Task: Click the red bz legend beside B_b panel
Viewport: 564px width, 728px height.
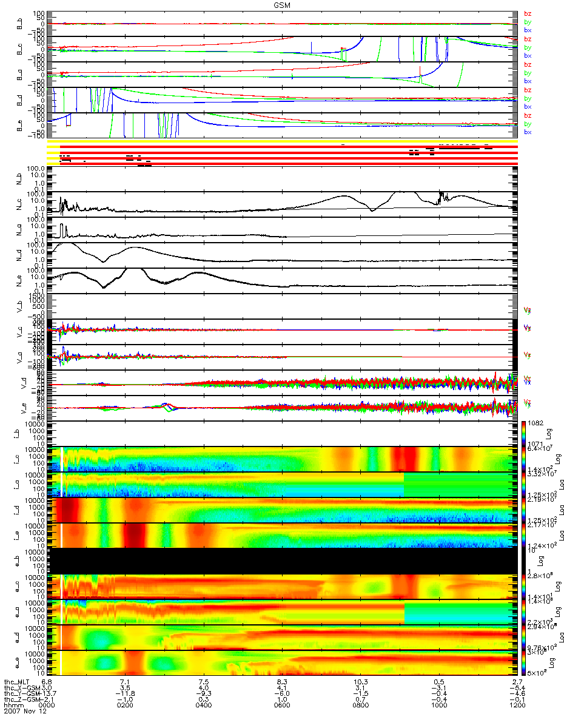Action: [527, 14]
